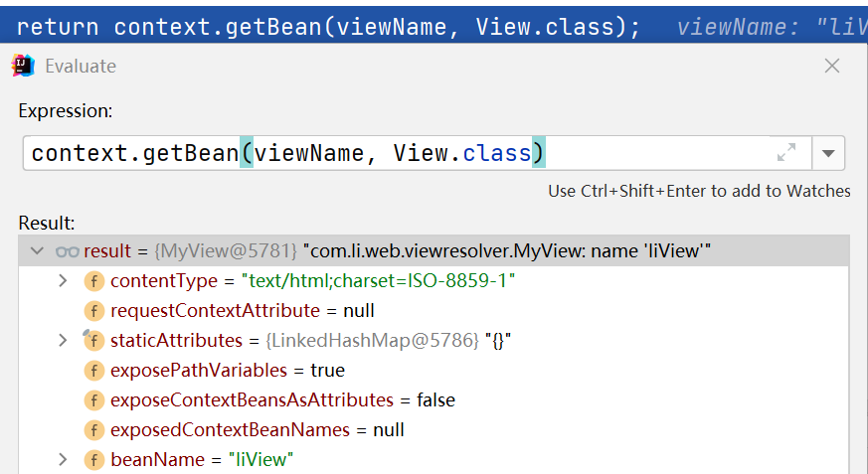
Task: Click the IntelliJ logo in Evaluate title
Action: pyautogui.click(x=23, y=67)
